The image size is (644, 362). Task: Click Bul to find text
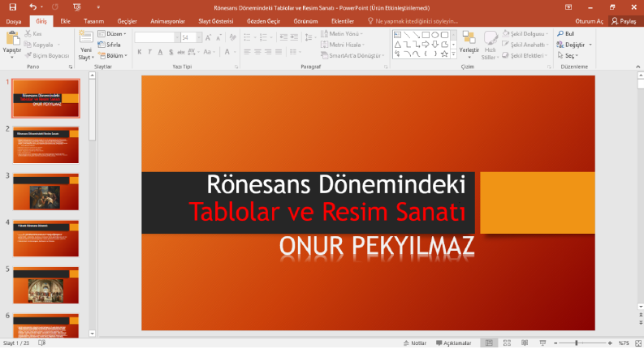pyautogui.click(x=565, y=33)
